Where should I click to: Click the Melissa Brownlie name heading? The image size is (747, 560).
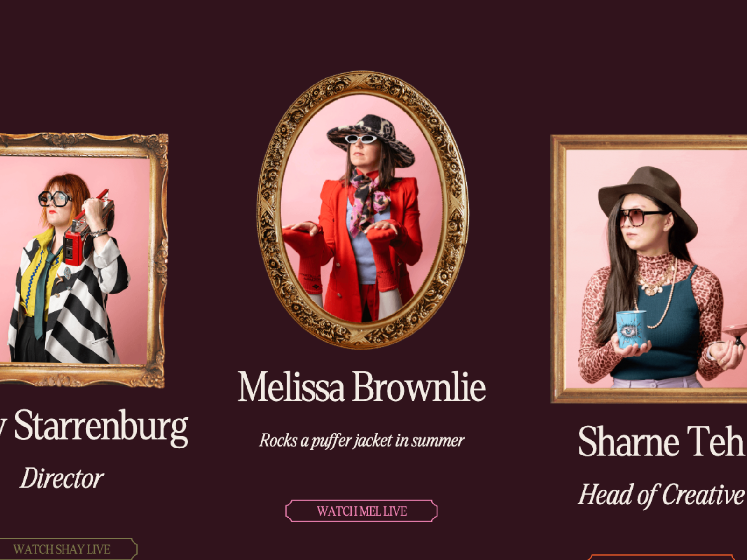pos(361,387)
